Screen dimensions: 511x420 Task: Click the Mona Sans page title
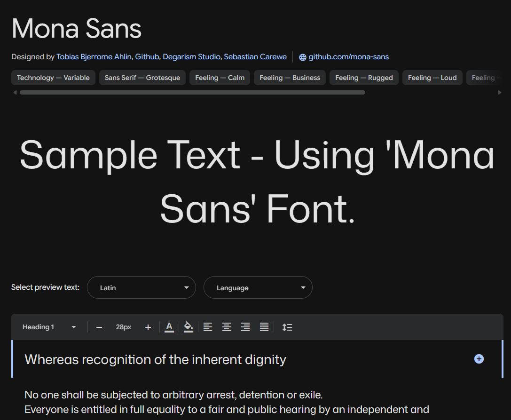coord(77,29)
